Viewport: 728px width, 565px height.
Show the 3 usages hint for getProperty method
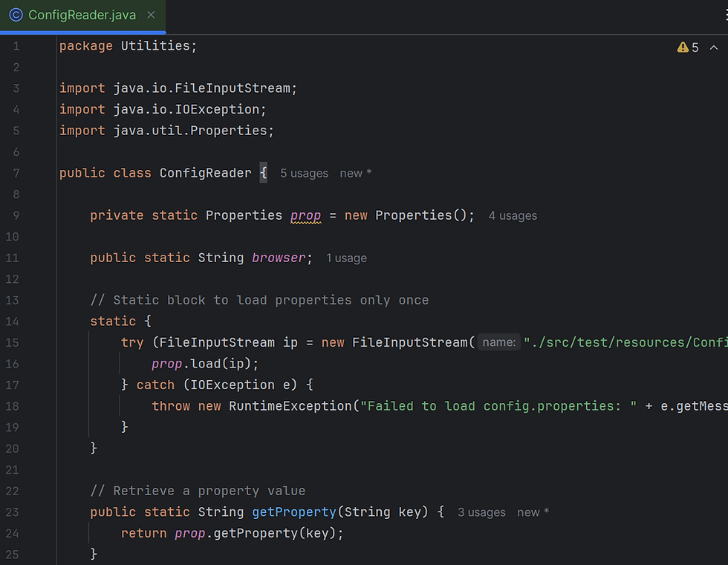(481, 512)
